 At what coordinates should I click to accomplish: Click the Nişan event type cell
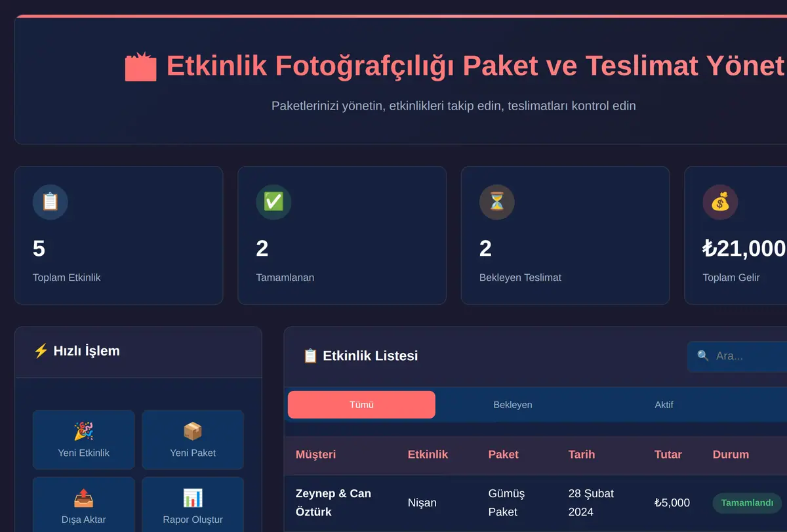click(422, 502)
